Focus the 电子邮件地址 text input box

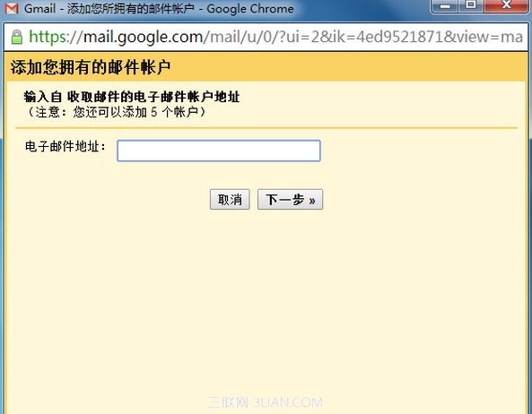[x=219, y=151]
